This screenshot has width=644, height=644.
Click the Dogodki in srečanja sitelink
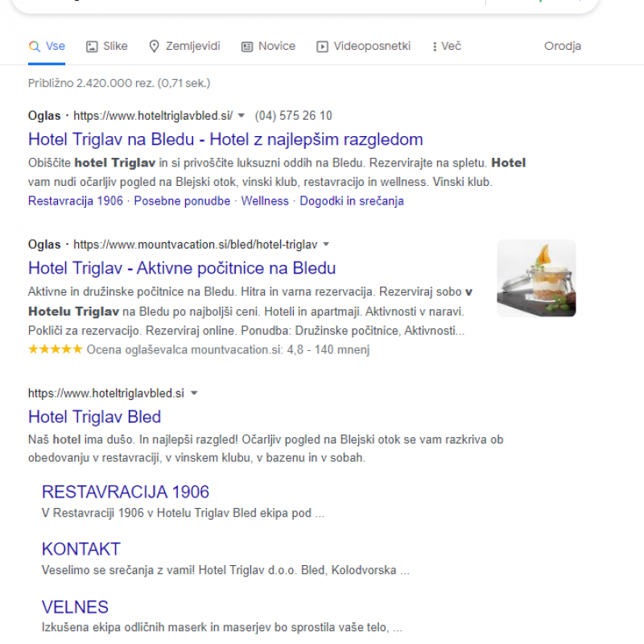(352, 200)
